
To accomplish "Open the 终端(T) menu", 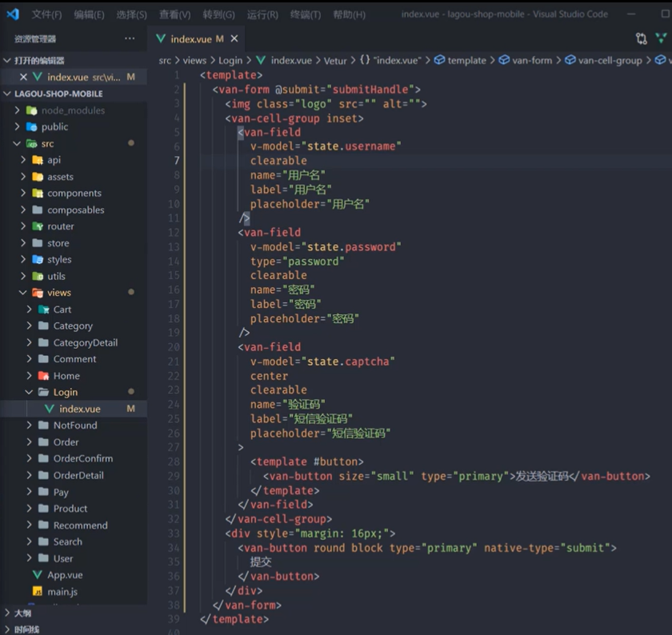I will pyautogui.click(x=305, y=14).
